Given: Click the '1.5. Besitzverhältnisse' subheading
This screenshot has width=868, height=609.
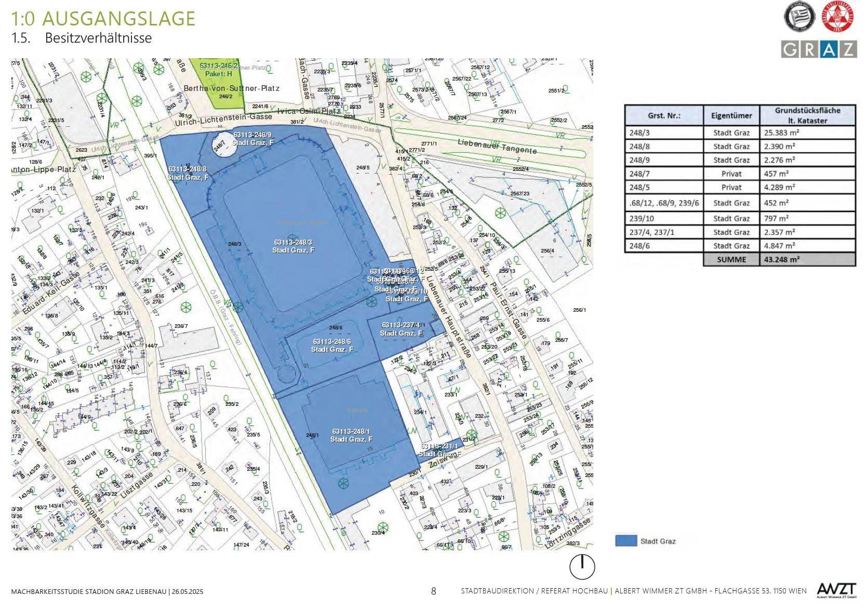Looking at the screenshot, I should click(82, 38).
